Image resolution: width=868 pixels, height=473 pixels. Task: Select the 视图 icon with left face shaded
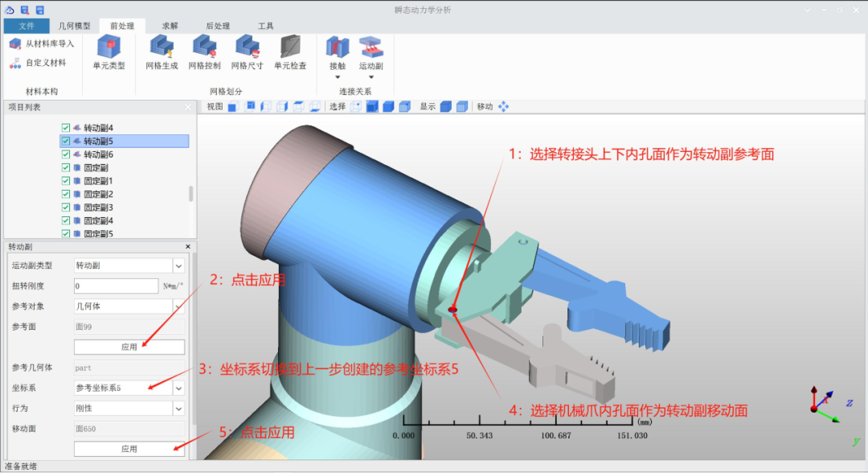point(266,106)
